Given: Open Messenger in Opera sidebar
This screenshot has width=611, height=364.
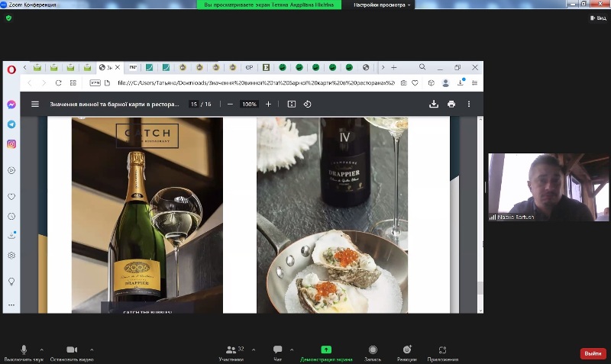Looking at the screenshot, I should tap(11, 105).
